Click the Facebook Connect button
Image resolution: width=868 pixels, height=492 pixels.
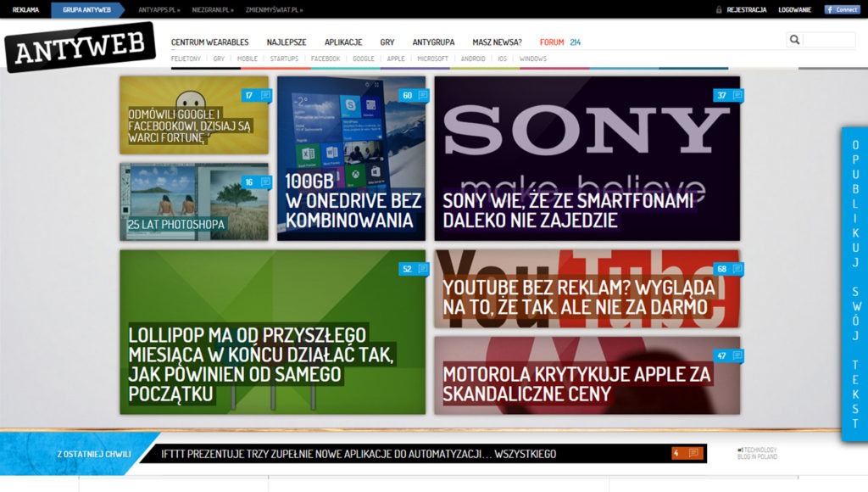(842, 9)
